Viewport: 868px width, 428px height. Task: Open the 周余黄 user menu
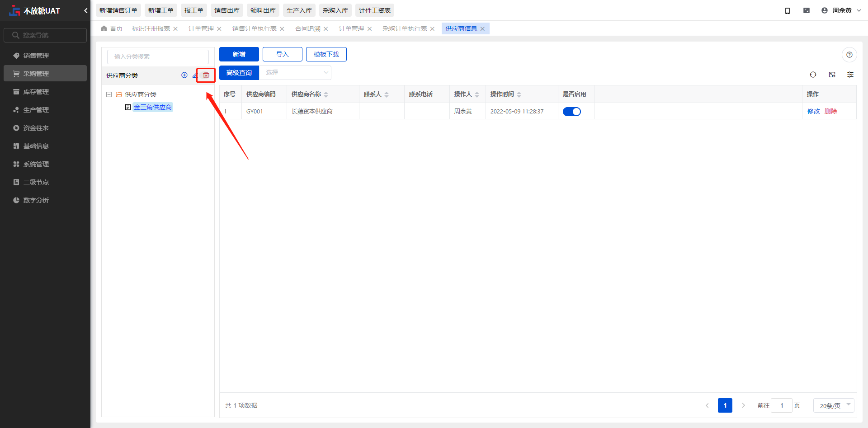(x=841, y=10)
